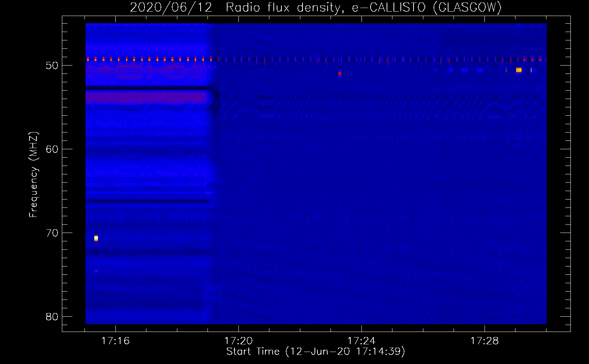Click the 17:16 time tick label
Screen dimensions: 589x364
point(115,341)
